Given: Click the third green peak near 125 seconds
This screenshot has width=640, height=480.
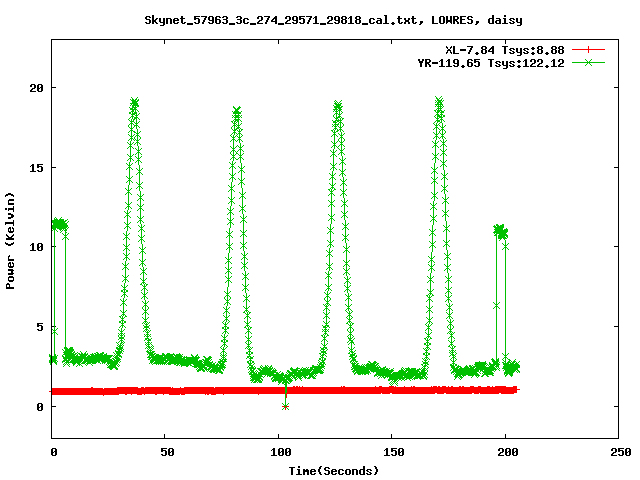Looking at the screenshot, I should (x=338, y=105).
